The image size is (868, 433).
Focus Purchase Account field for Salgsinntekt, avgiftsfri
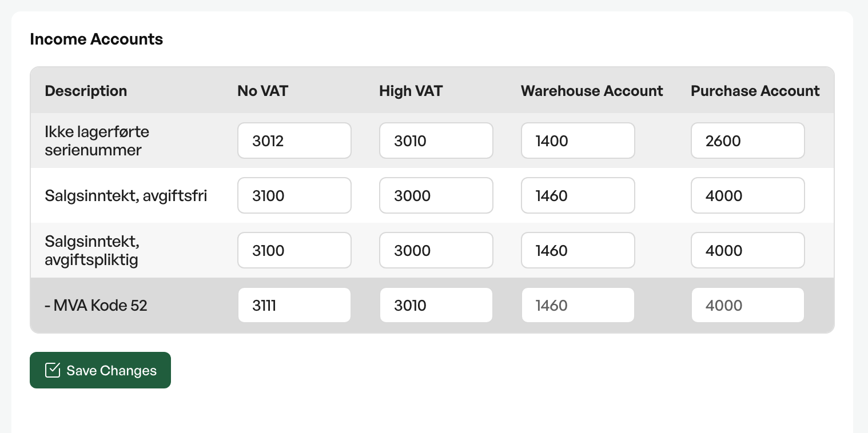click(748, 195)
